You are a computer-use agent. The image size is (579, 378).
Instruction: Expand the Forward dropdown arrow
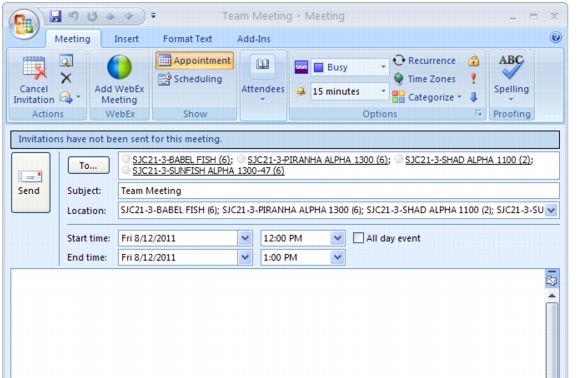point(78,97)
